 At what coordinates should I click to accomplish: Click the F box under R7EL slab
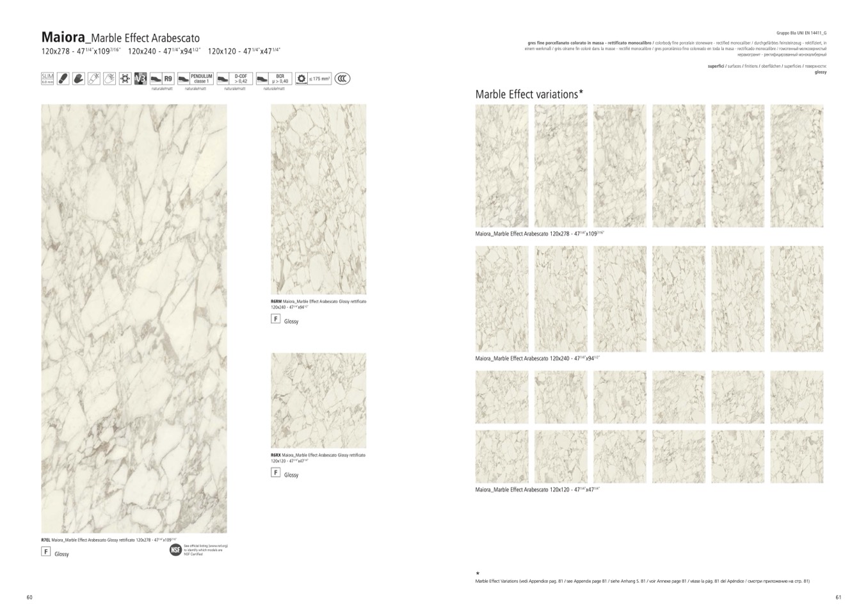(x=46, y=551)
